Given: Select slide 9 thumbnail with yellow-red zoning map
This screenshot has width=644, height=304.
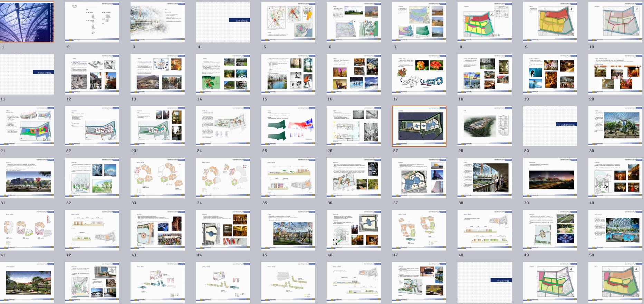Looking at the screenshot, I should 550,22.
